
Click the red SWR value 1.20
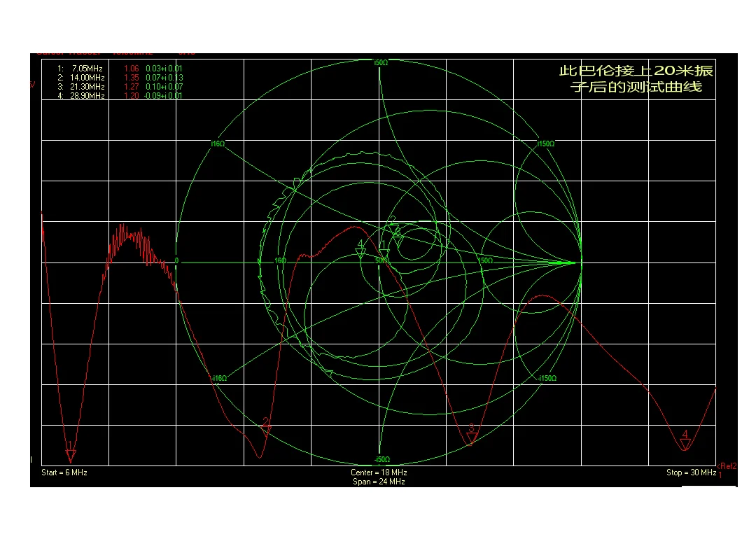click(131, 96)
